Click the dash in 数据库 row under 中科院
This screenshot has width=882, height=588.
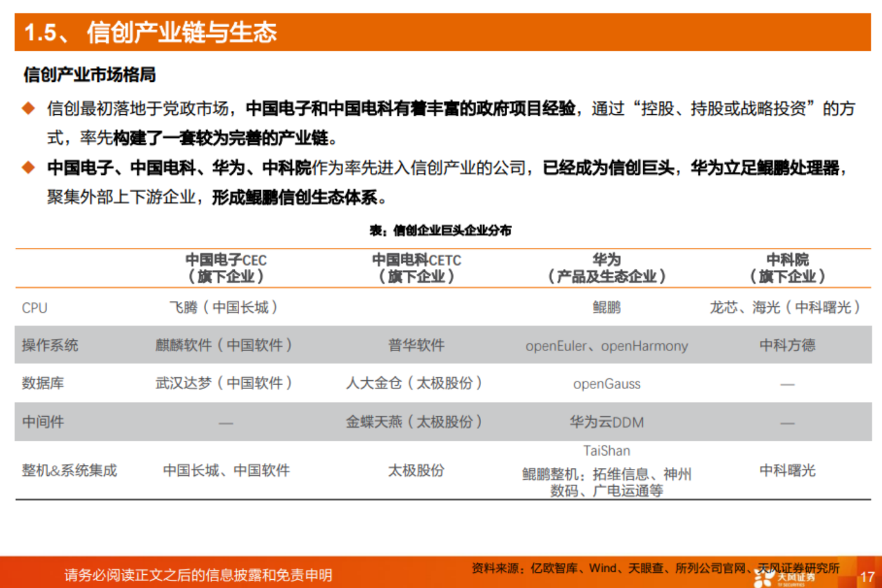(788, 385)
